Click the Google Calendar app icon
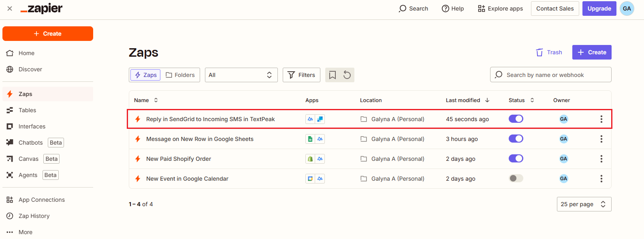 coord(310,179)
